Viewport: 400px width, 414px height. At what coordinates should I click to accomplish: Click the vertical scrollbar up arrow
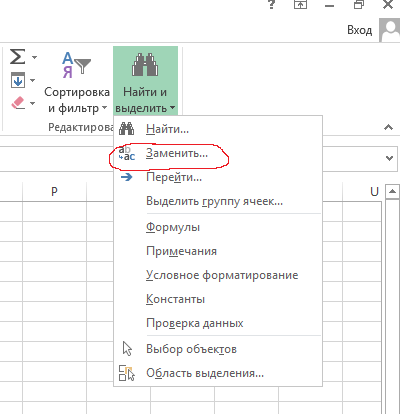(392, 192)
